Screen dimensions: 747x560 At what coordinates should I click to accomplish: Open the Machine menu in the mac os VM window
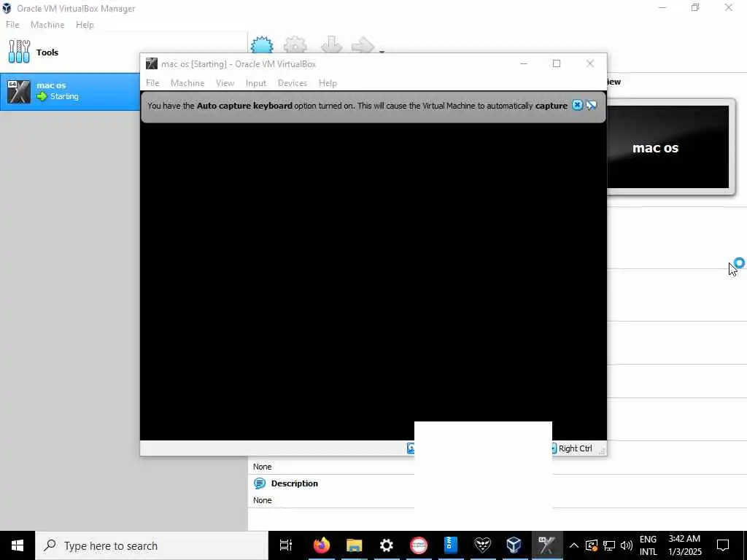click(x=187, y=83)
